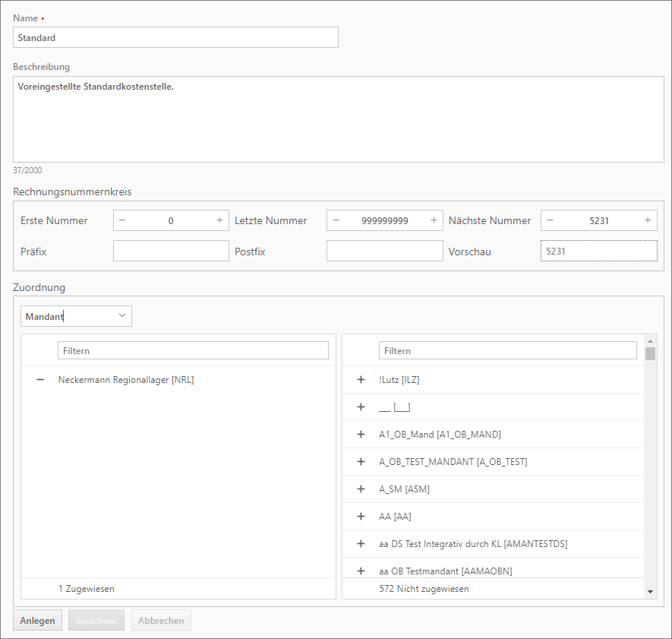Image resolution: width=672 pixels, height=639 pixels.
Task: Click into the Beschreibung text area
Action: pyautogui.click(x=339, y=119)
